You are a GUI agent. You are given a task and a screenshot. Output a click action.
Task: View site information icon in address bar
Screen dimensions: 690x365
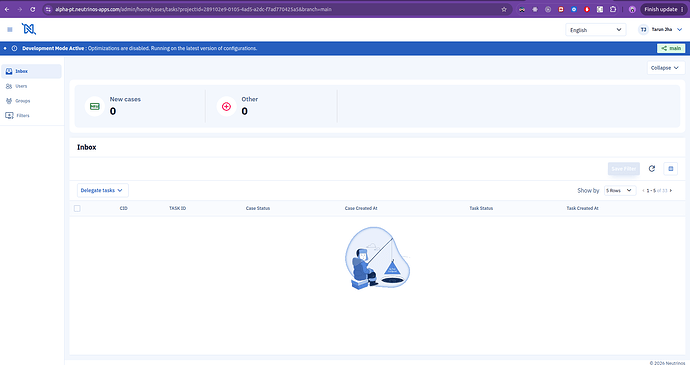tap(48, 9)
